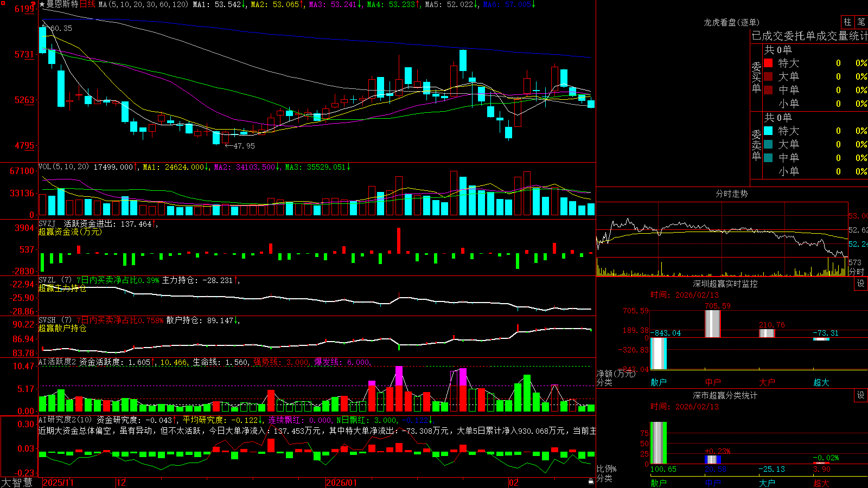Click the 大智慧 logo in bottom corner
Viewport: 868px width, 488px height.
click(x=17, y=482)
